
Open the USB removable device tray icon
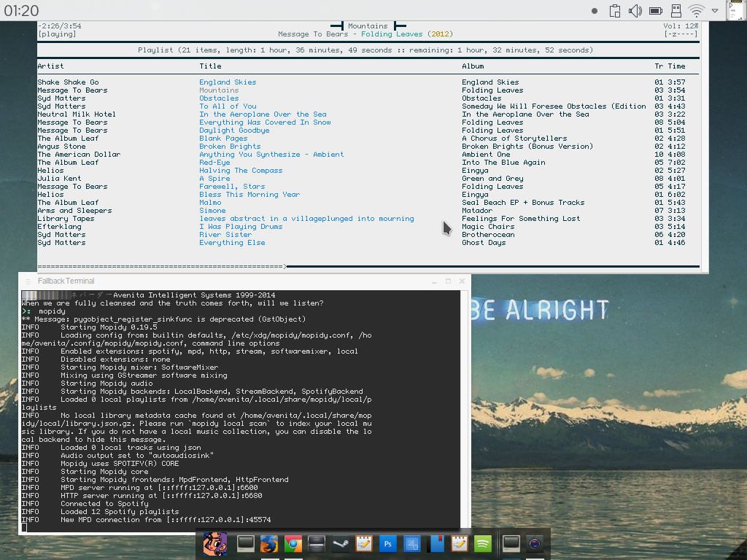[676, 10]
